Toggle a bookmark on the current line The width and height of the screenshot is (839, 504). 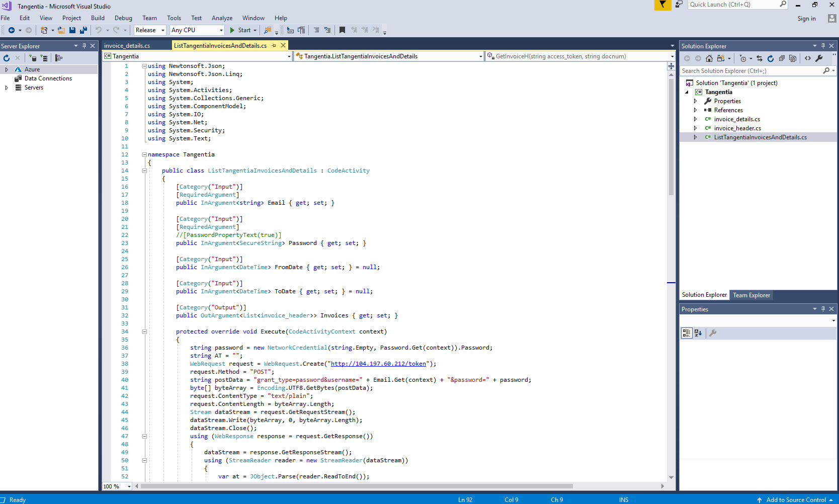pos(342,30)
